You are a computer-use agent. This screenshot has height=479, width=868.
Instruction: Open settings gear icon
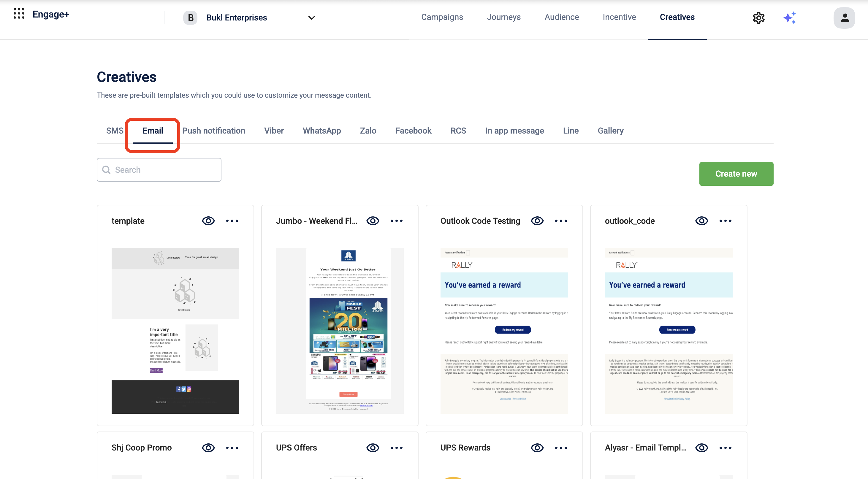click(758, 18)
